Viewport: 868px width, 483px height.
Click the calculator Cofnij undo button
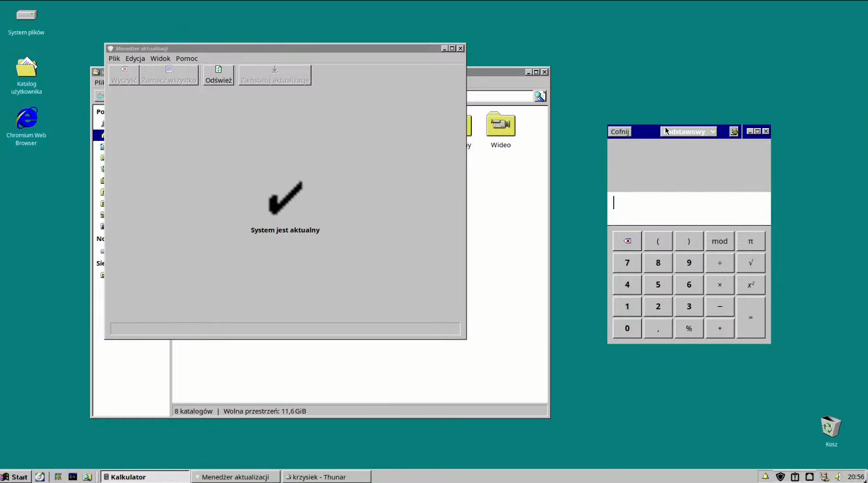620,131
